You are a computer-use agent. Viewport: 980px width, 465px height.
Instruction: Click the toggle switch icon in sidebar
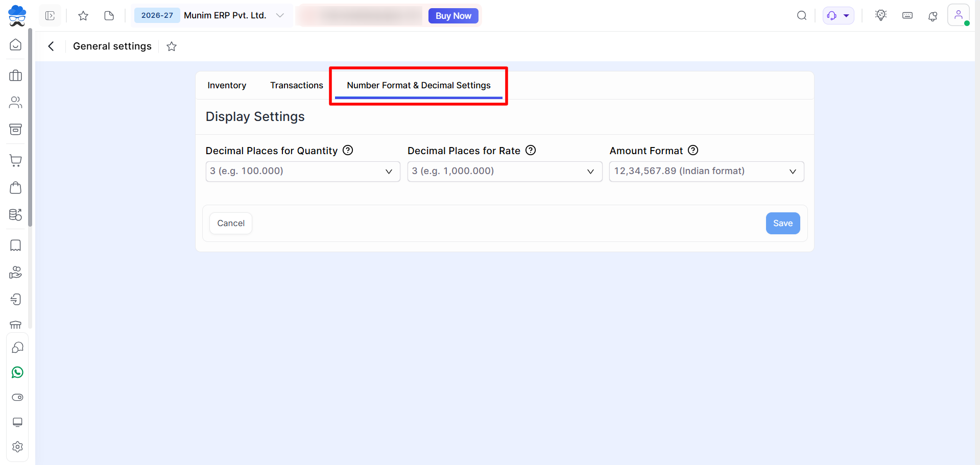tap(17, 398)
